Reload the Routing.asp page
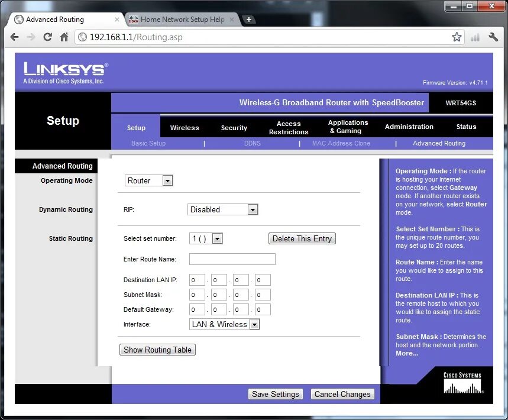The image size is (508, 420). [x=48, y=37]
